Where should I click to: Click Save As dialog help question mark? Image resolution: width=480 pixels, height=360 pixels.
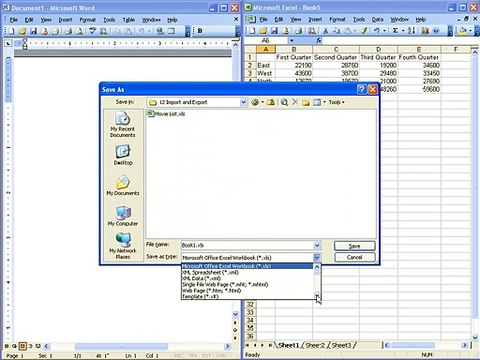click(x=362, y=89)
